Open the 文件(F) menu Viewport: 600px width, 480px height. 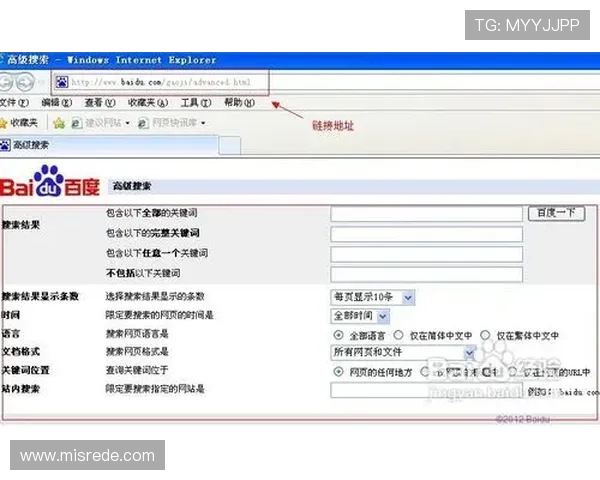tap(15, 103)
